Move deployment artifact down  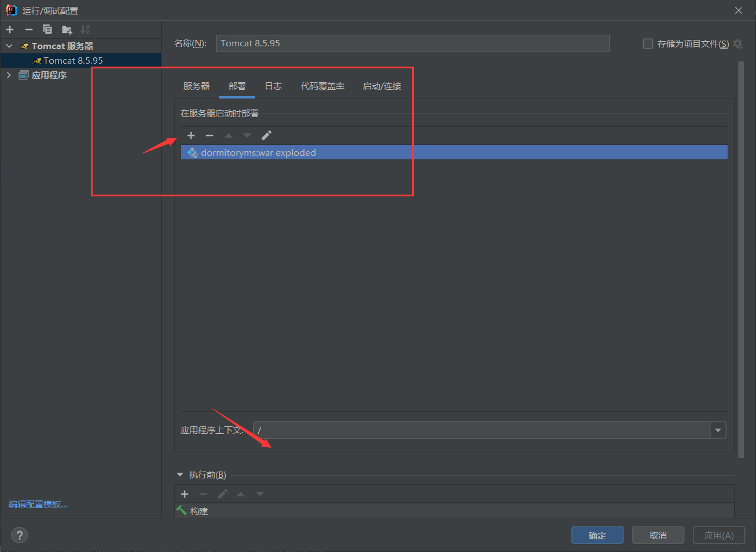tap(247, 136)
